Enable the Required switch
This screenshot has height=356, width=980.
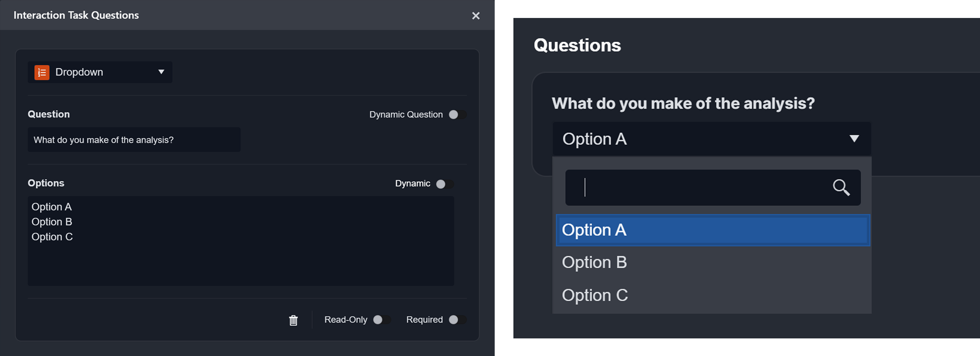457,320
